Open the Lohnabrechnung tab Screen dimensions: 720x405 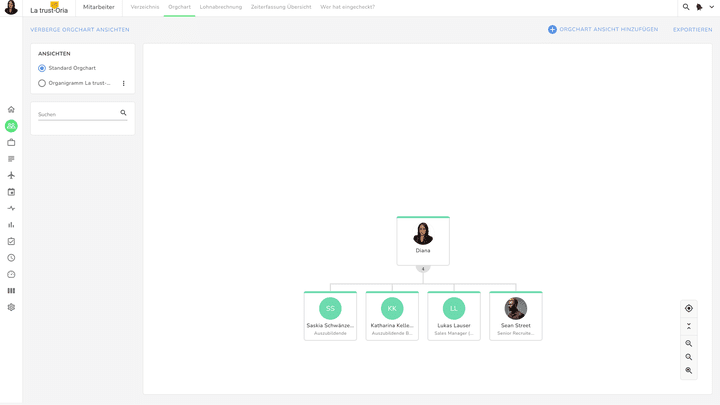pyautogui.click(x=220, y=7)
